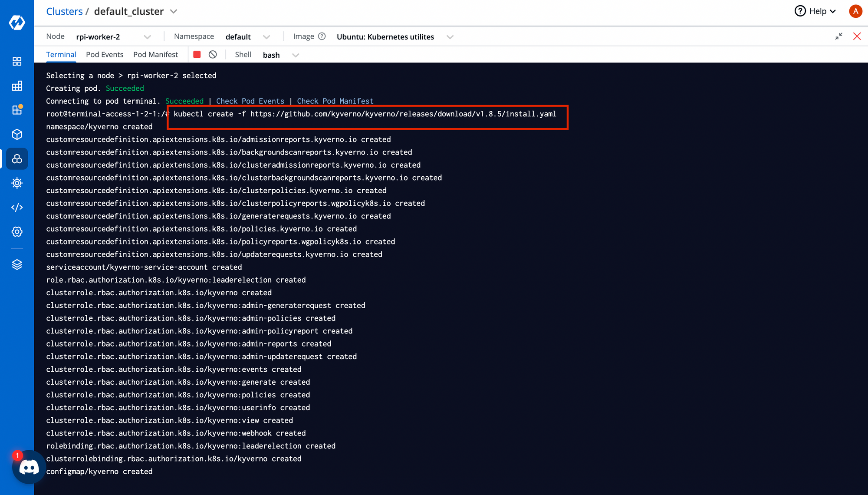This screenshot has width=868, height=495.
Task: Switch to the Pod Events tab
Action: [105, 55]
